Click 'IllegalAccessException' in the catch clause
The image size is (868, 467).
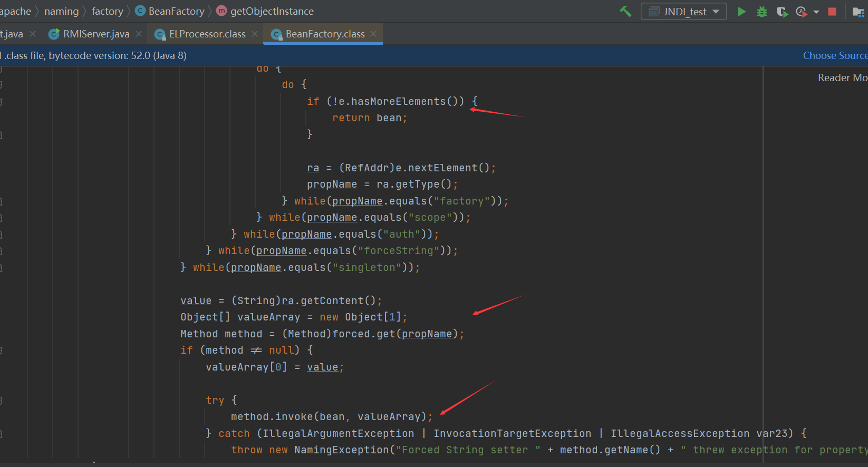pyautogui.click(x=680, y=433)
